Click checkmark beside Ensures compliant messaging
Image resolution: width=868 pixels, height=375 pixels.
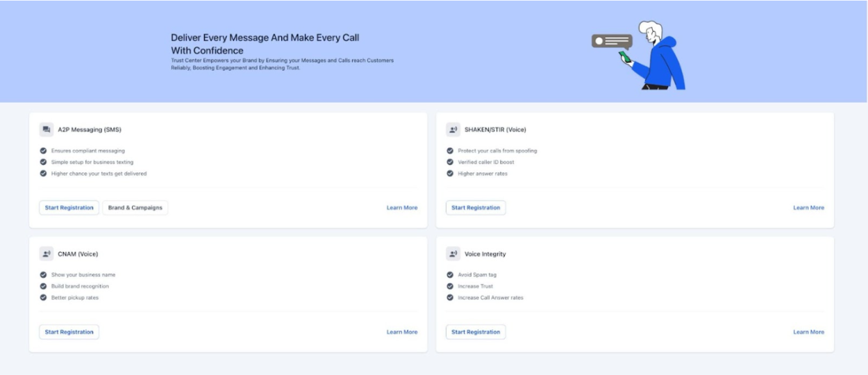click(44, 151)
